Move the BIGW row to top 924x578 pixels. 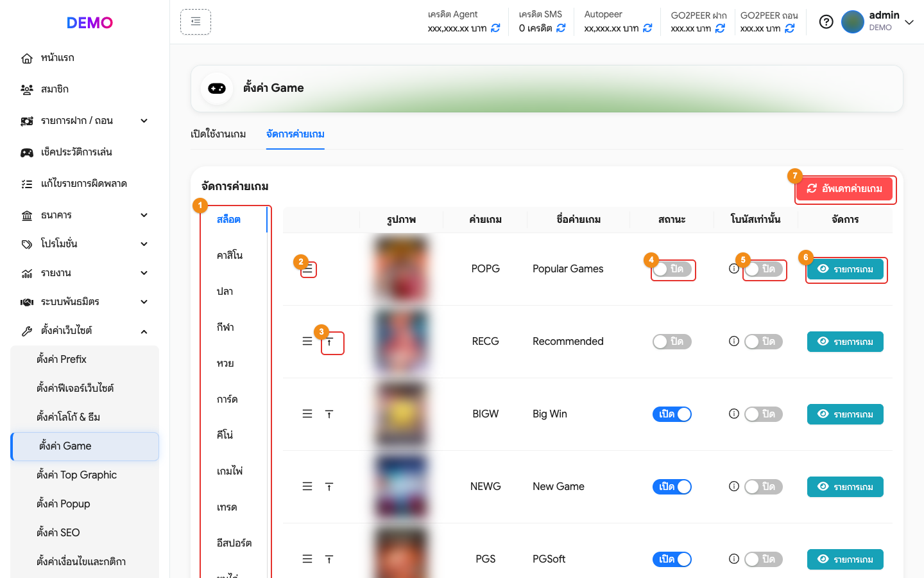(x=329, y=414)
